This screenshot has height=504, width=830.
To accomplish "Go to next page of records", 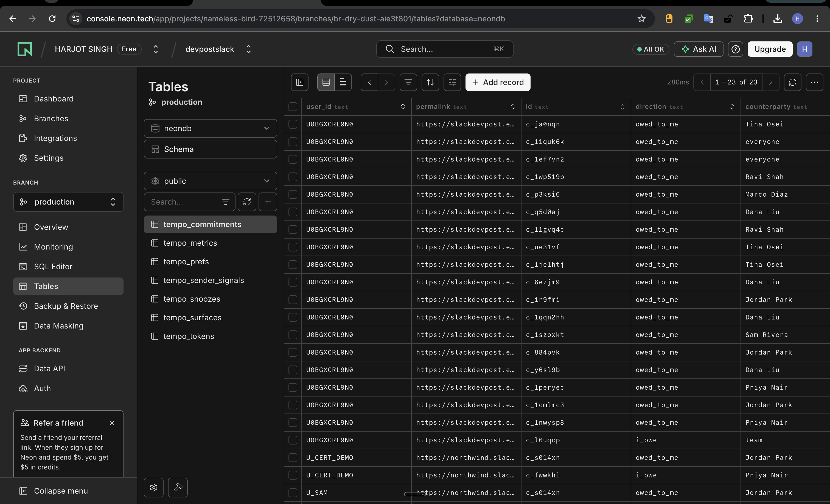I will pyautogui.click(x=770, y=82).
